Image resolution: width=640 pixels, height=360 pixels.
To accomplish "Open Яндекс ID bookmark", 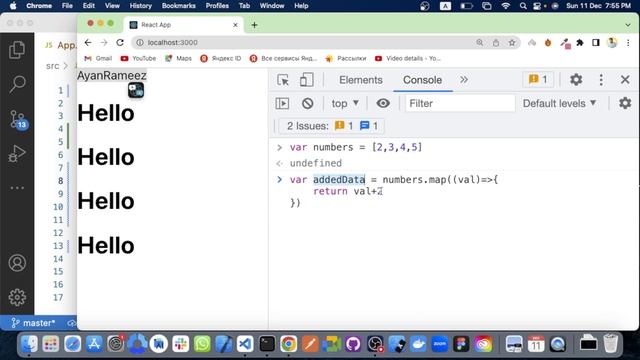I will point(220,58).
